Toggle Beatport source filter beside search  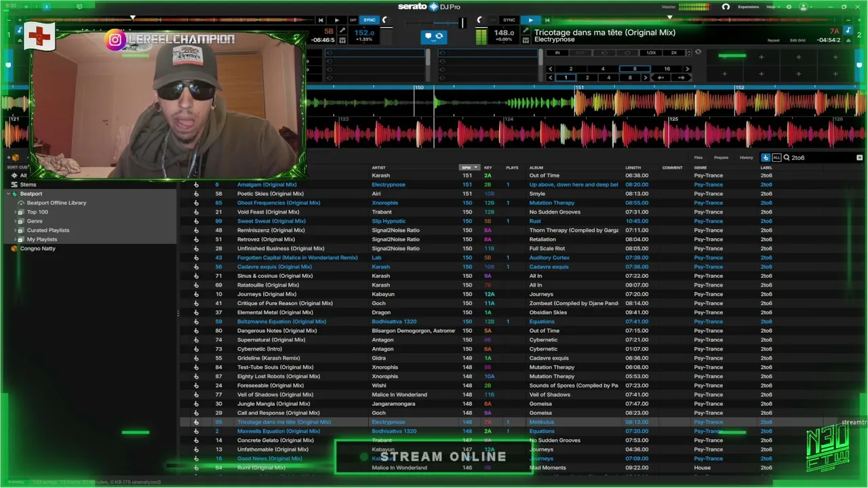pyautogui.click(x=766, y=158)
